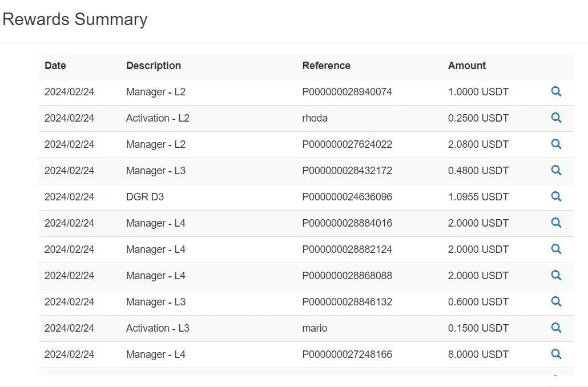Image resolution: width=588 pixels, height=387 pixels.
Task: Click reference P000000028882124
Action: click(x=347, y=249)
